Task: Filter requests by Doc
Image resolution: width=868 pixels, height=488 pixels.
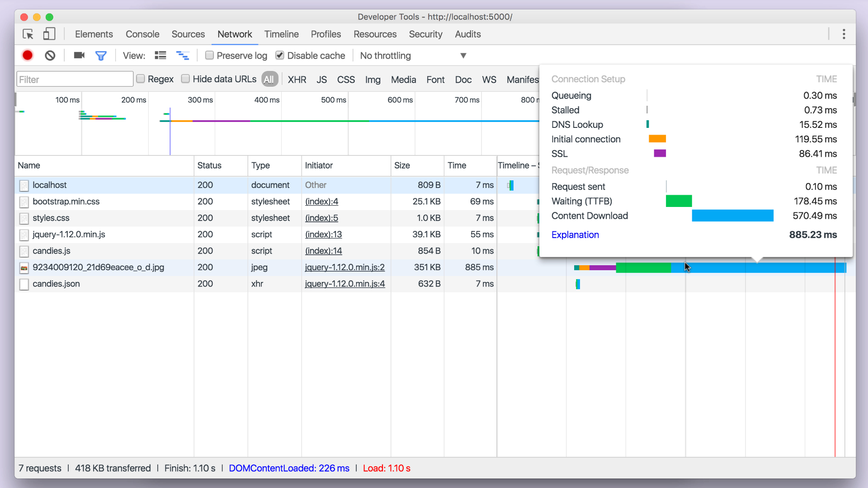Action: [x=463, y=80]
